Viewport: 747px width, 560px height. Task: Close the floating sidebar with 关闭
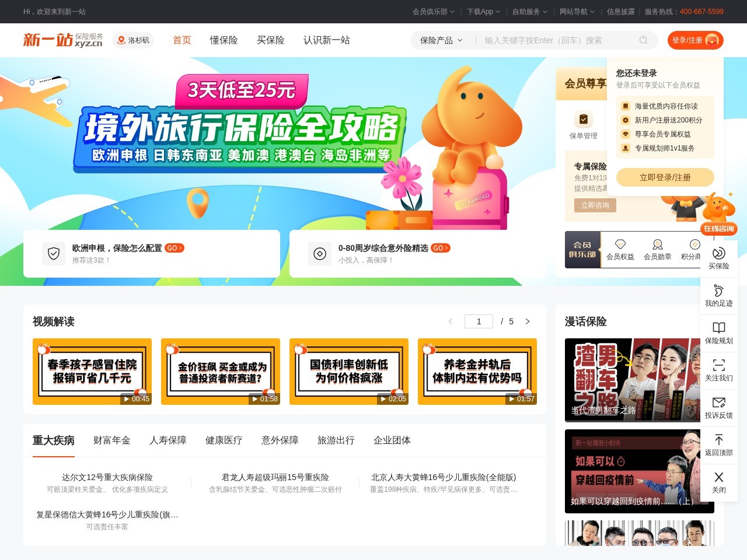(719, 482)
